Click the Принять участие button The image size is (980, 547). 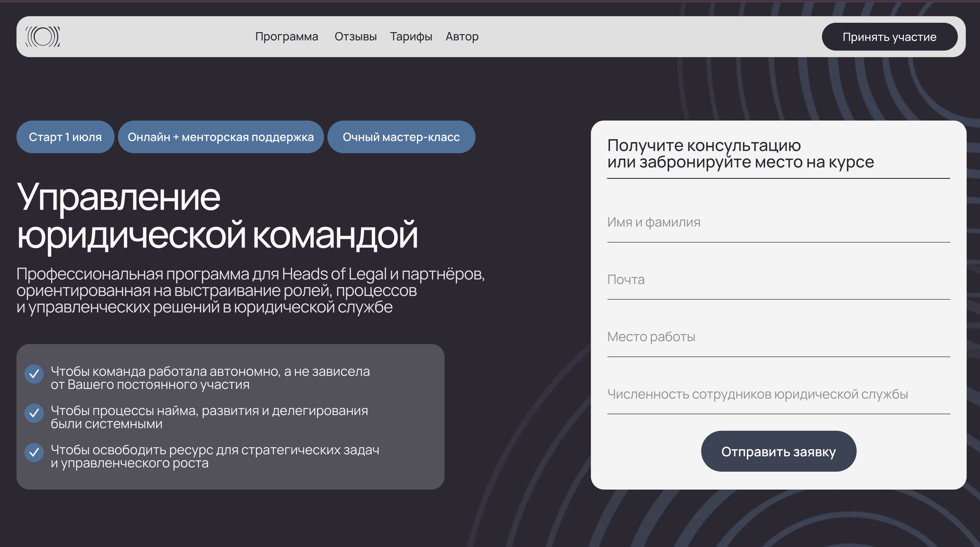889,37
